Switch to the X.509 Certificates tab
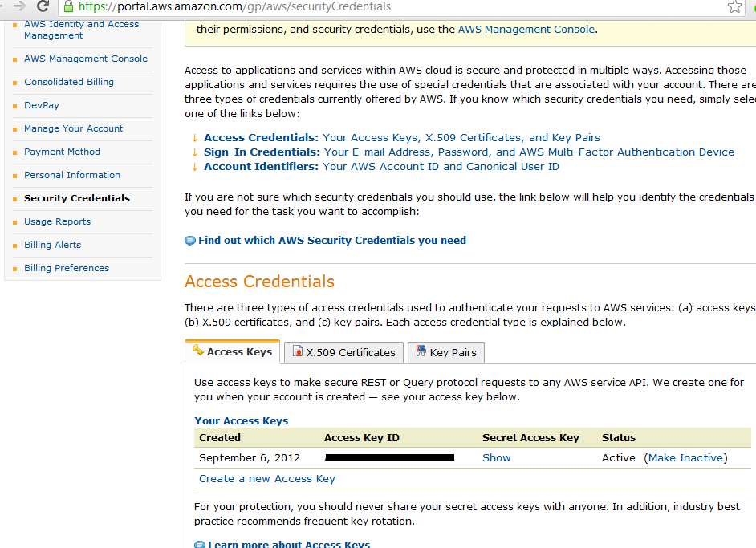 (351, 352)
